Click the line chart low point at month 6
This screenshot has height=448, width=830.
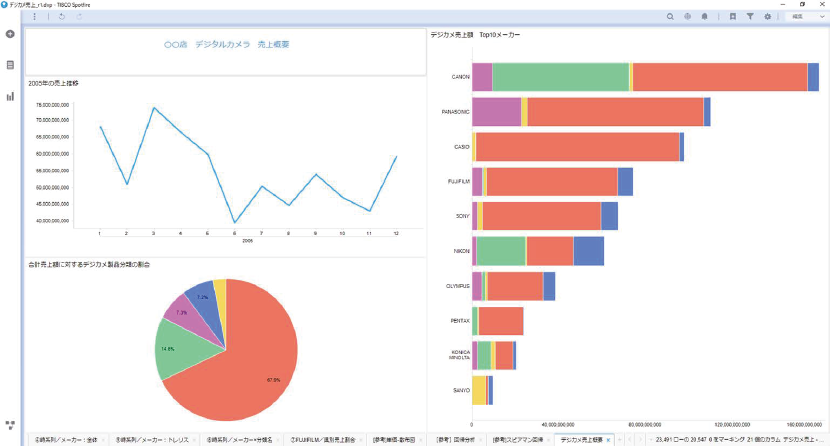click(x=234, y=222)
